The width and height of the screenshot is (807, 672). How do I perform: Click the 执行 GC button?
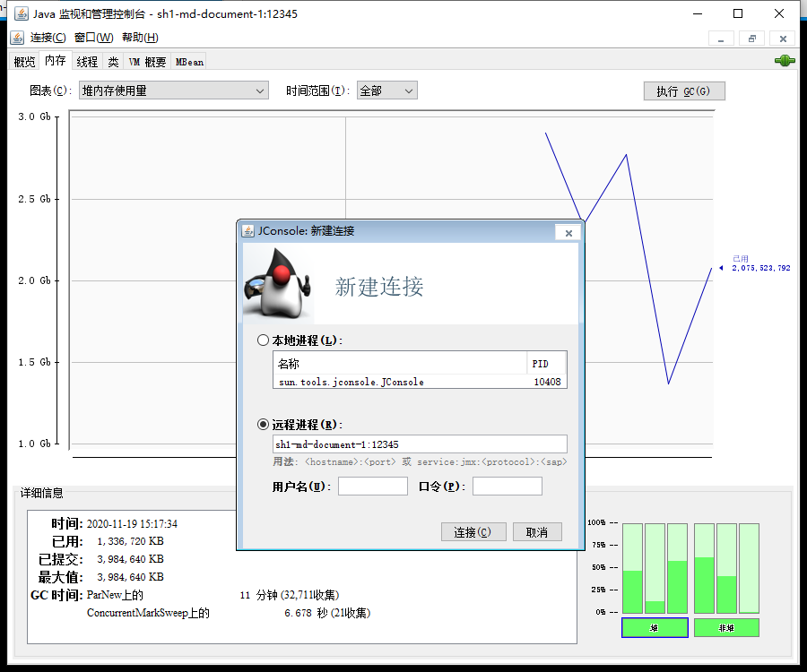point(683,90)
